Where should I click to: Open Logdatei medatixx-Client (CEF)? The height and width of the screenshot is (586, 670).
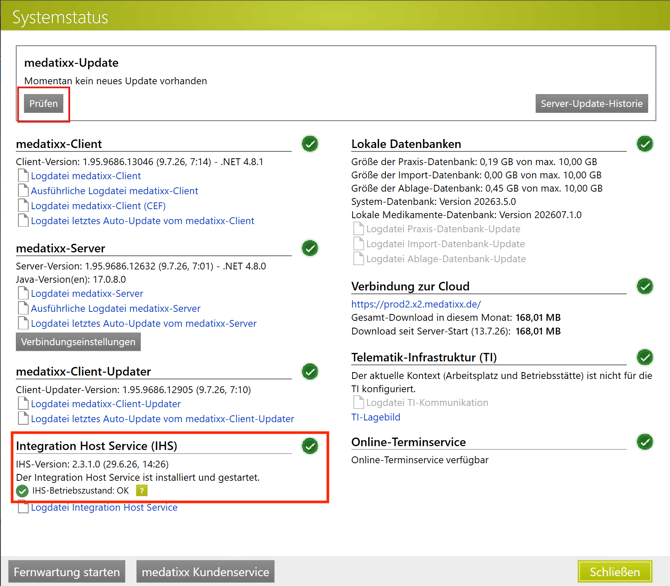(x=98, y=206)
